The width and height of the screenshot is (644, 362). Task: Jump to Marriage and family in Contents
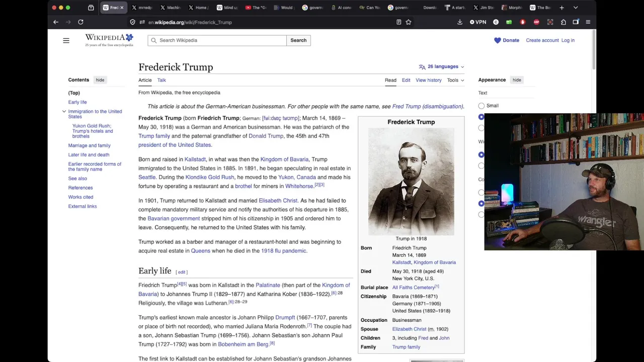[90, 145]
